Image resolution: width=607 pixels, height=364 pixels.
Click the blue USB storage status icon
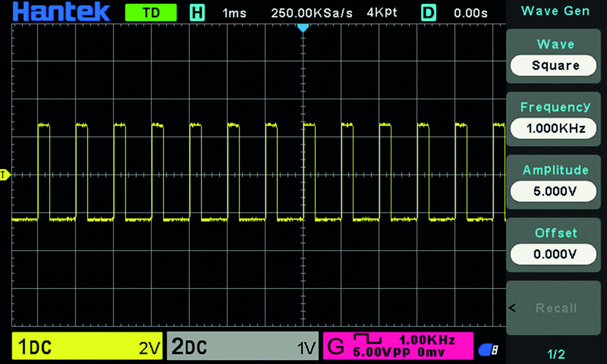488,349
